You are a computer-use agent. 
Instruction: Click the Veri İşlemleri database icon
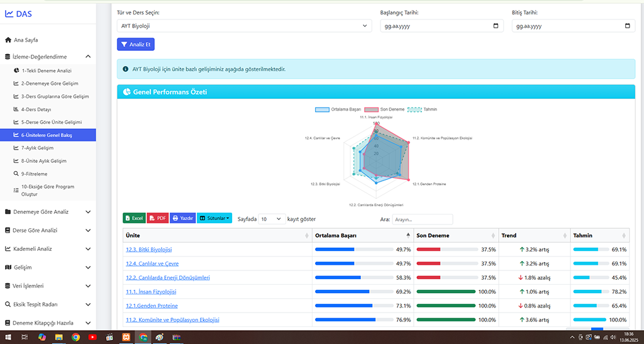tap(8, 286)
